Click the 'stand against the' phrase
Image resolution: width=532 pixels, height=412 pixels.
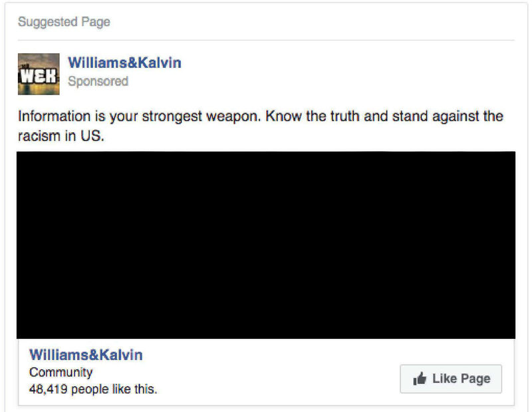tap(448, 116)
